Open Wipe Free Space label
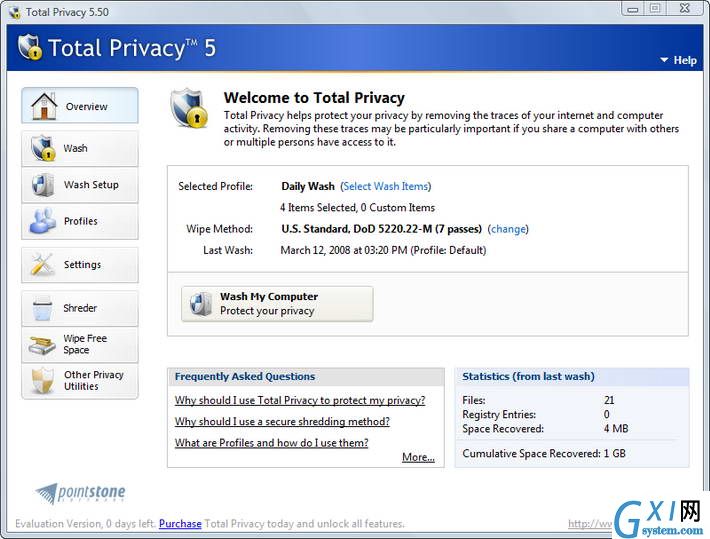The width and height of the screenshot is (710, 539). [85, 344]
